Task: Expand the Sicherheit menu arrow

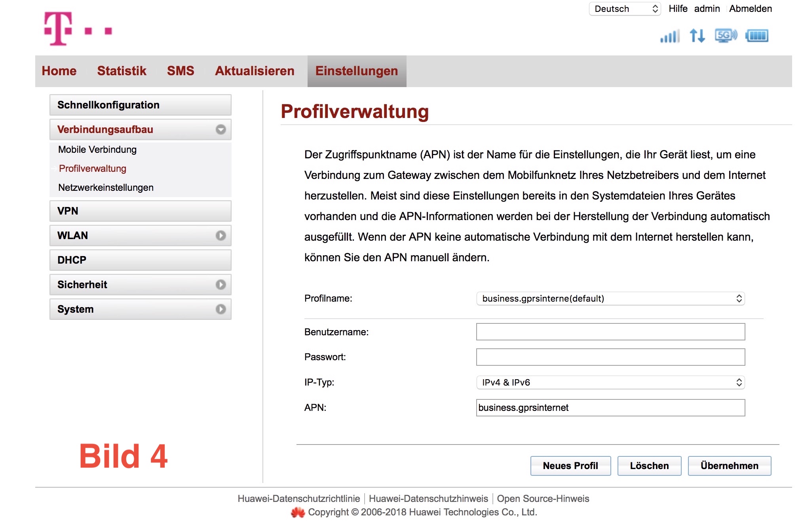Action: pyautogui.click(x=221, y=285)
